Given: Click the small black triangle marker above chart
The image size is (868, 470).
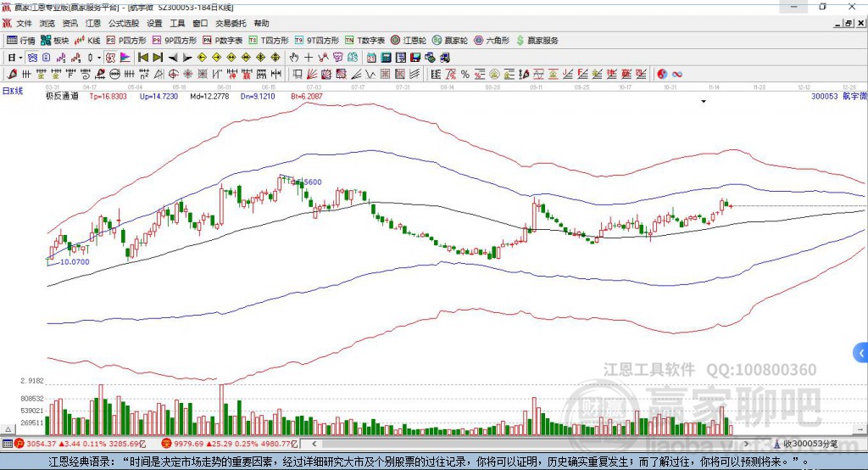Looking at the screenshot, I should tap(704, 102).
